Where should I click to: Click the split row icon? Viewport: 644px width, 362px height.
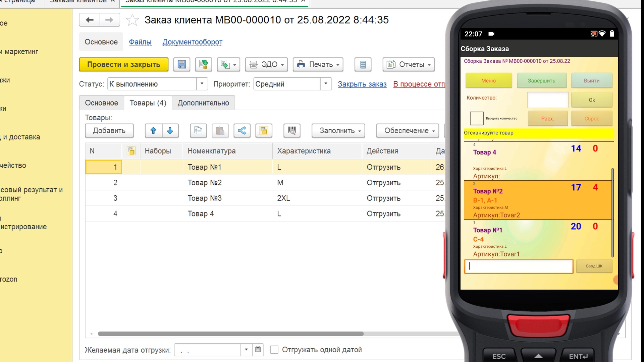(242, 131)
